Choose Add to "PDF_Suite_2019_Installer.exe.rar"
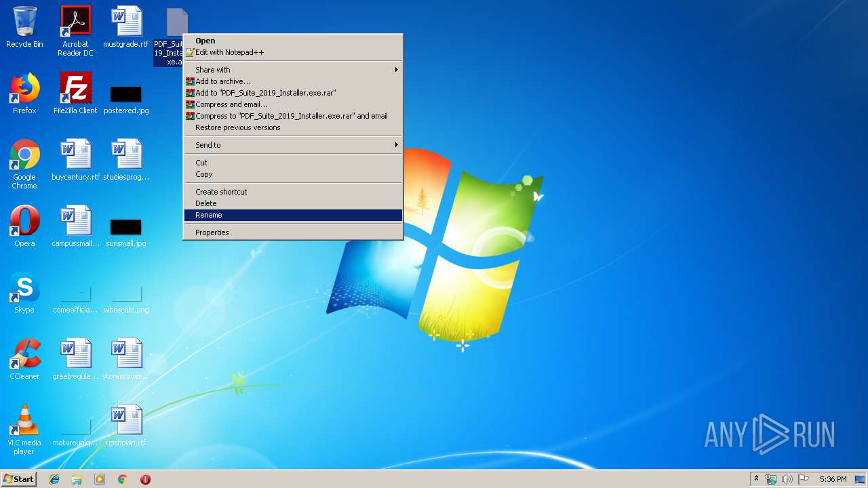Viewport: 868px width, 488px height. (293, 93)
